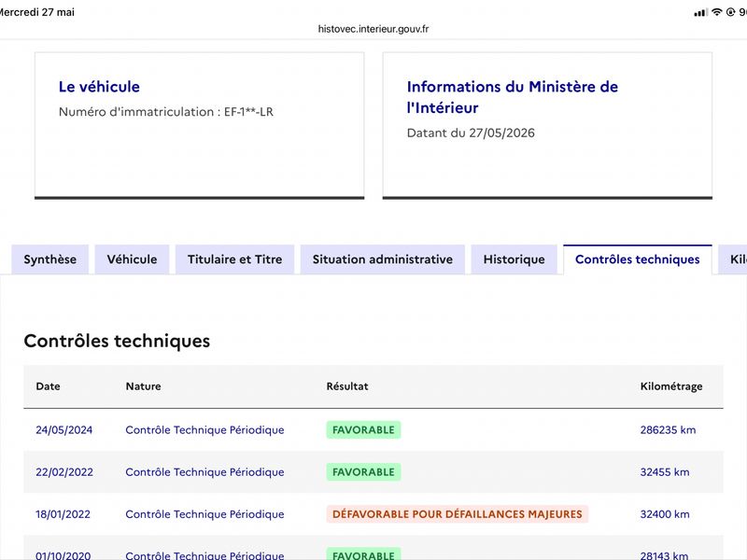Go to the Historique tab
The height and width of the screenshot is (560, 747).
point(514,259)
